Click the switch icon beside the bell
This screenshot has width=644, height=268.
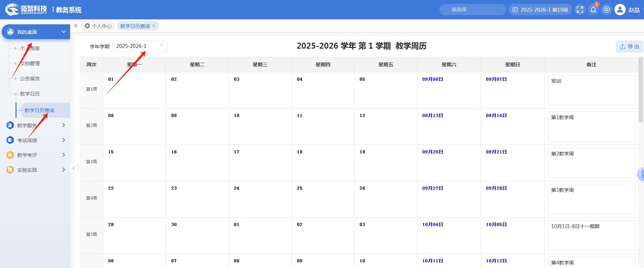[x=606, y=10]
